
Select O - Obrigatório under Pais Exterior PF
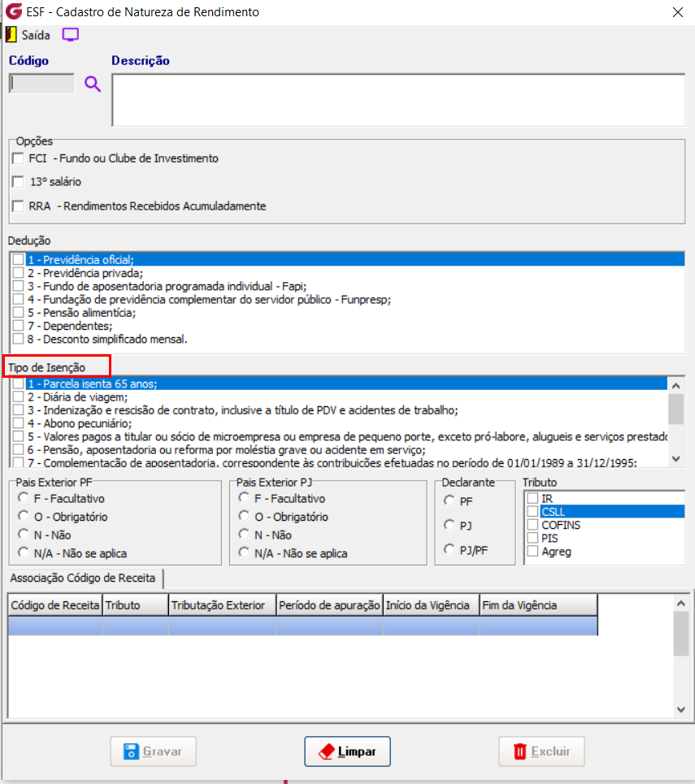click(x=23, y=516)
